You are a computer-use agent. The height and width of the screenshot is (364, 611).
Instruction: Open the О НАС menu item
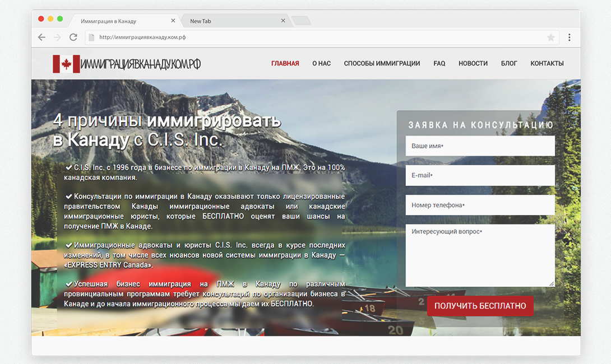tap(322, 63)
